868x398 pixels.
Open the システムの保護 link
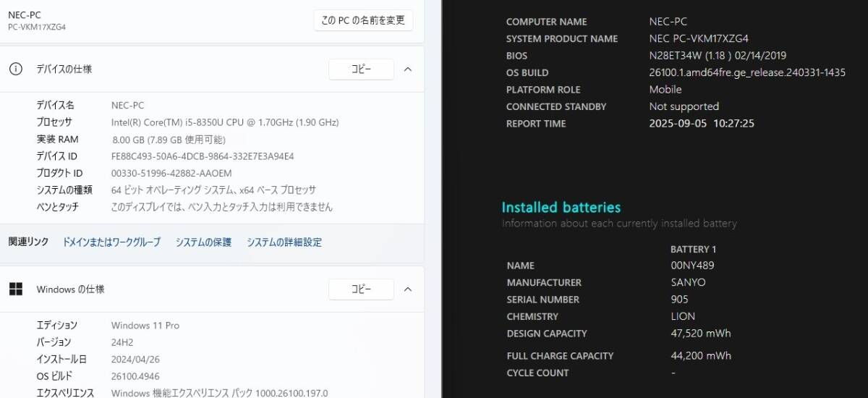pos(203,242)
